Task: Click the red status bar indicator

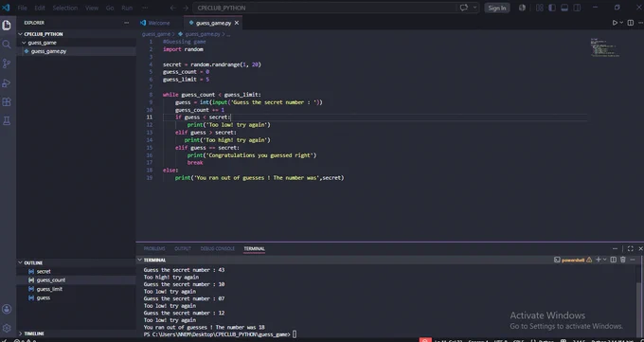Action: click(x=425, y=339)
